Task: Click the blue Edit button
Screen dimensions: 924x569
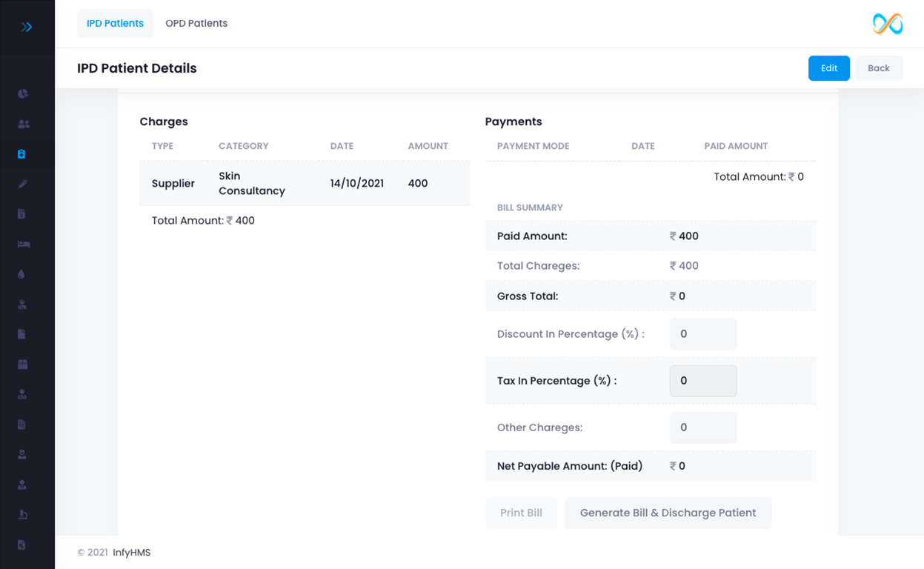Action: point(828,68)
